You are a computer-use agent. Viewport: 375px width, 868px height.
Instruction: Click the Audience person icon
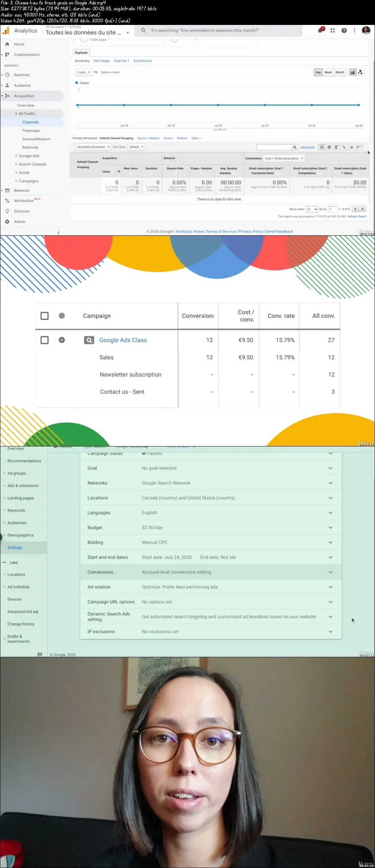(7, 85)
